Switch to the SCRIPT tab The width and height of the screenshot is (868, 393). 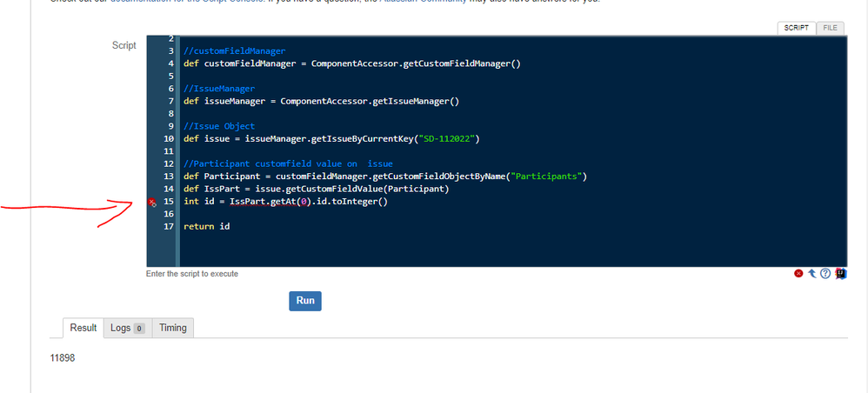(797, 28)
